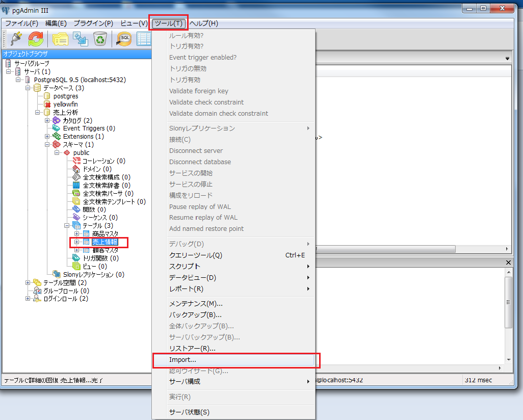The image size is (523, 420).
Task: Choose リストアー(R)... menu entry
Action: point(233,348)
